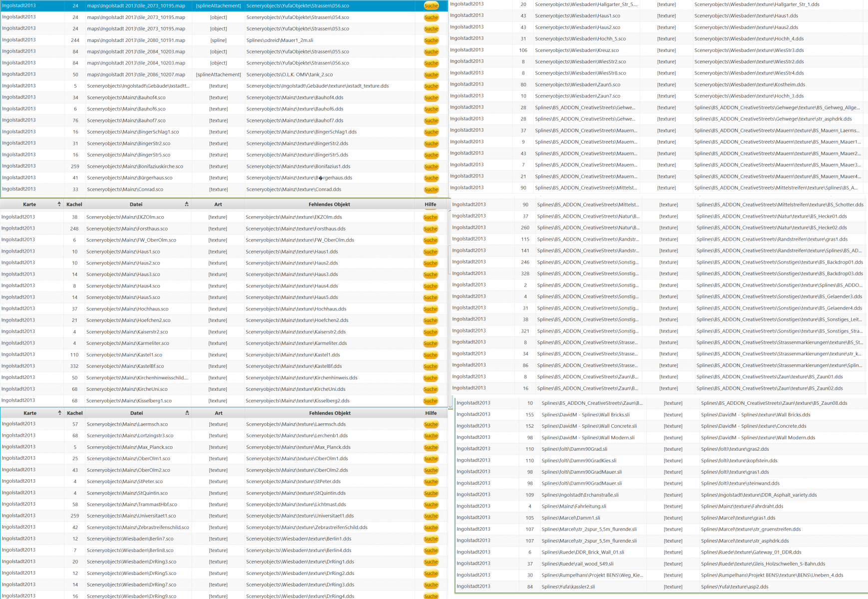Screen dimensions: 868x599
Task: Click Suche button for Bonifazius1.dds row
Action: tap(431, 167)
